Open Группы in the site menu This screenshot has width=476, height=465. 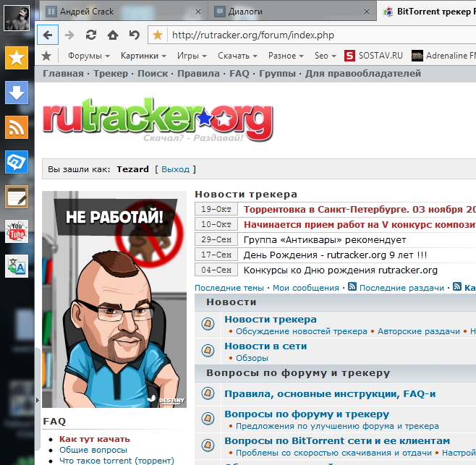(x=277, y=74)
